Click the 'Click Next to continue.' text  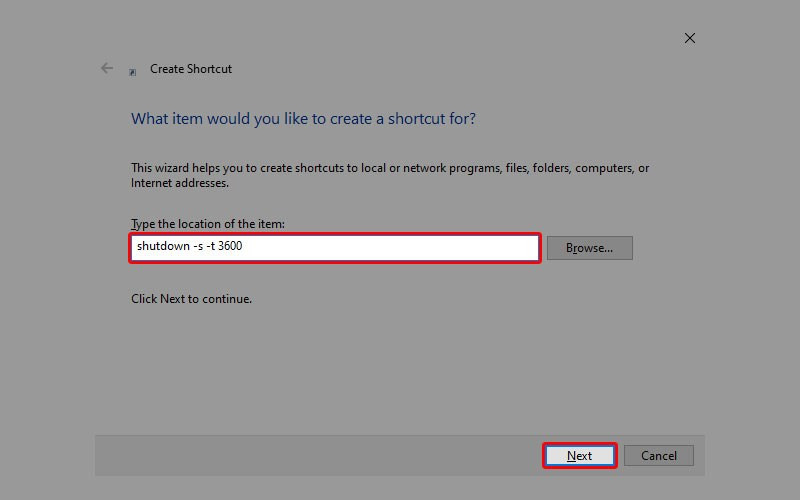(191, 299)
